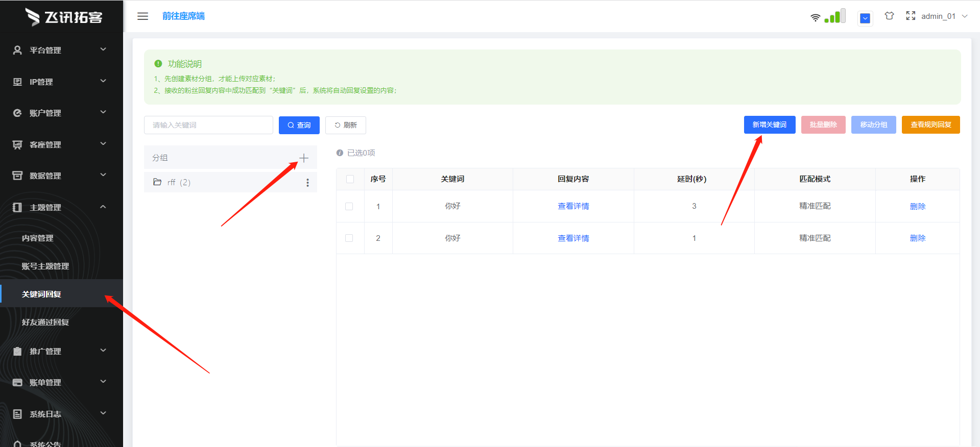Check the checkbox for row 2
This screenshot has height=447, width=980.
(x=349, y=238)
